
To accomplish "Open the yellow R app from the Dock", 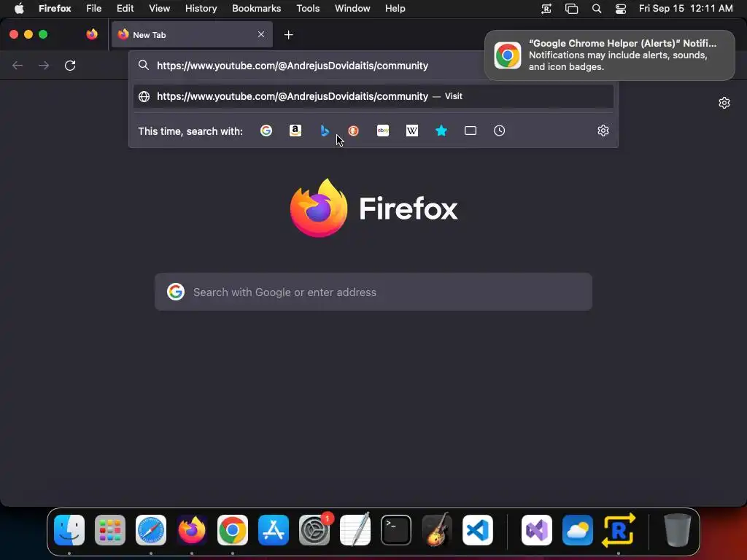I will coord(619,530).
